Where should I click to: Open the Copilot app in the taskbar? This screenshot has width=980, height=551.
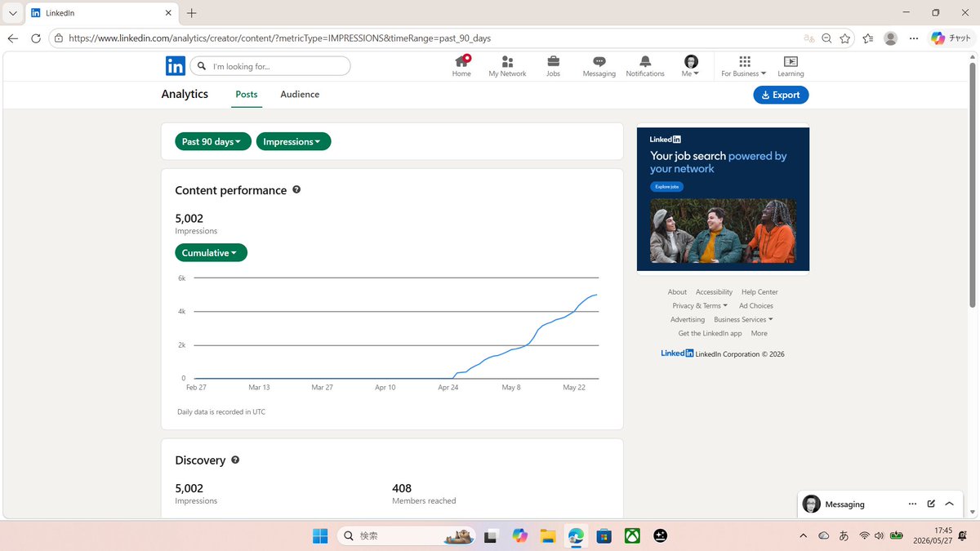click(x=519, y=535)
